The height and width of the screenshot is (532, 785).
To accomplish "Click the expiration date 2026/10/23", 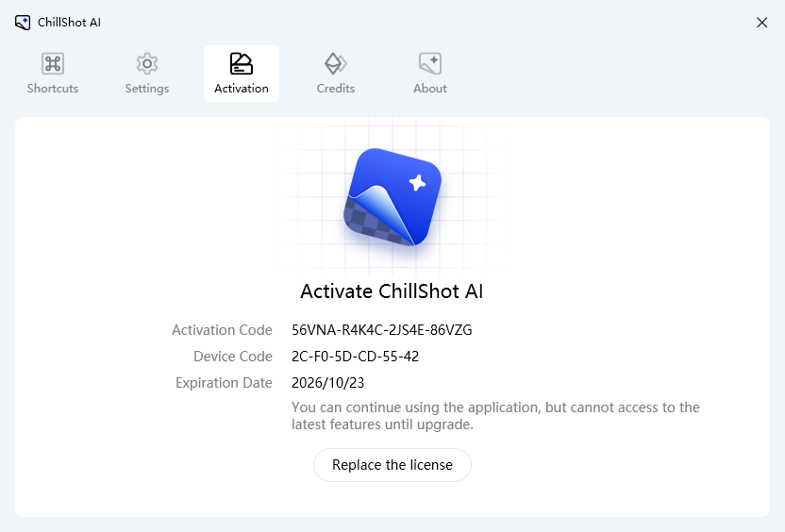I will [x=328, y=383].
